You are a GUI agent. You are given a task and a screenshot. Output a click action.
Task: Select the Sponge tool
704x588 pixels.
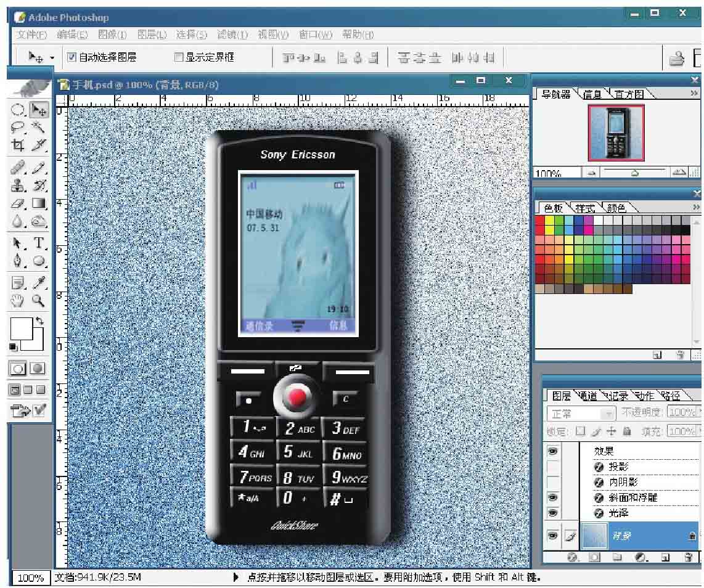point(39,221)
